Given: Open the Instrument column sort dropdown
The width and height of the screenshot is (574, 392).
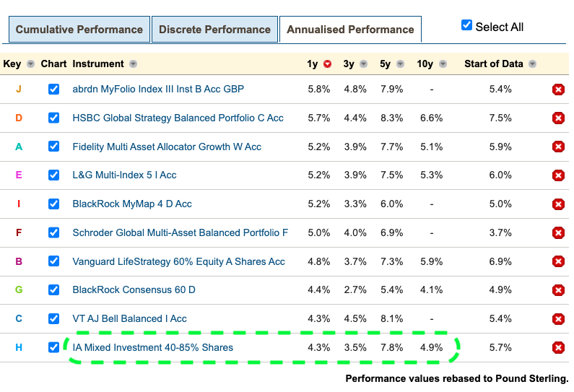Looking at the screenshot, I should tap(134, 64).
